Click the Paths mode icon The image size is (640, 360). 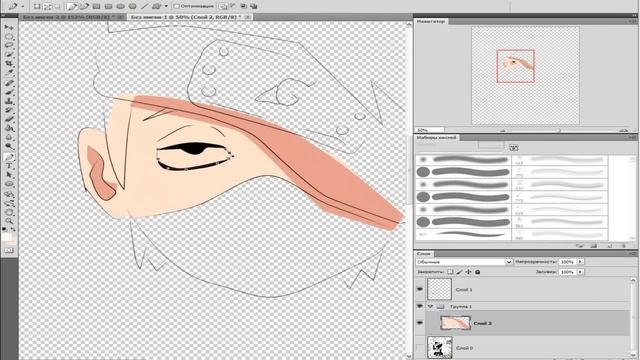pos(47,6)
